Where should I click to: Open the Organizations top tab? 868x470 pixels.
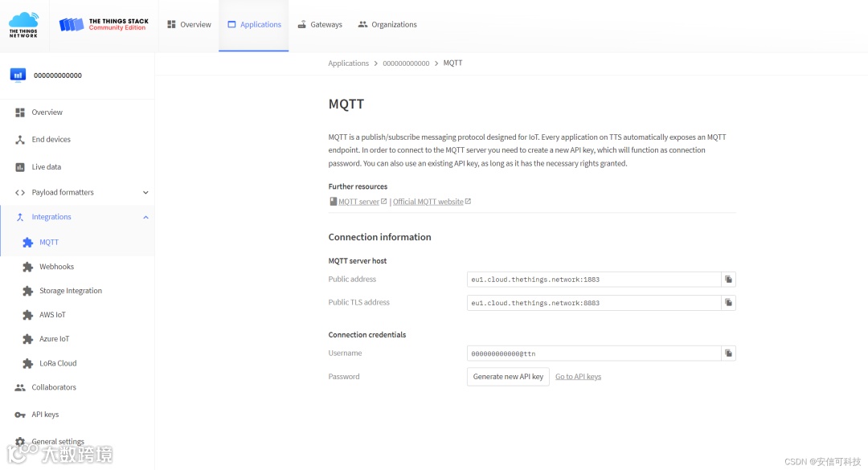pyautogui.click(x=387, y=24)
